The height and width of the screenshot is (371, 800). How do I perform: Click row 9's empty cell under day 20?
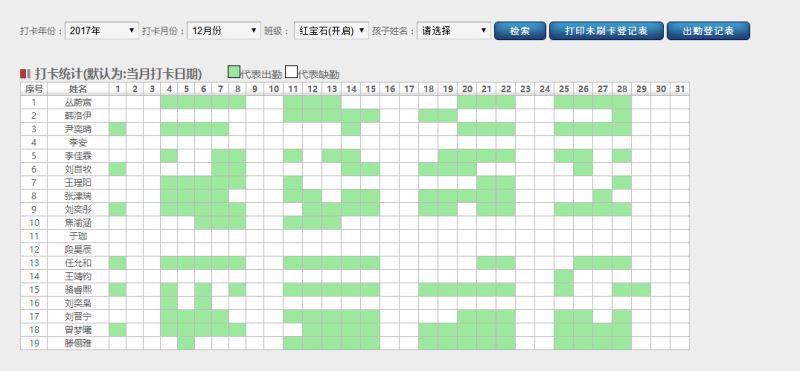[x=467, y=209]
